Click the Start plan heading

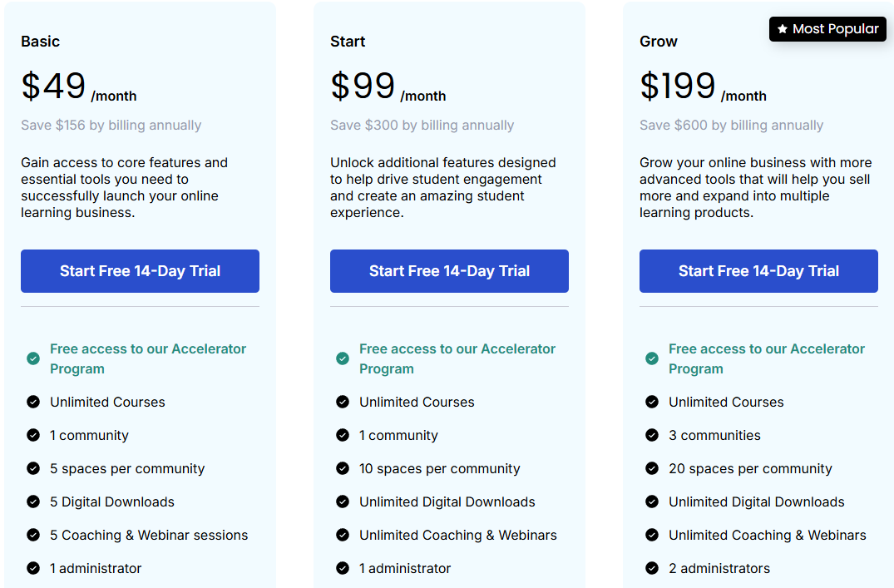[348, 42]
